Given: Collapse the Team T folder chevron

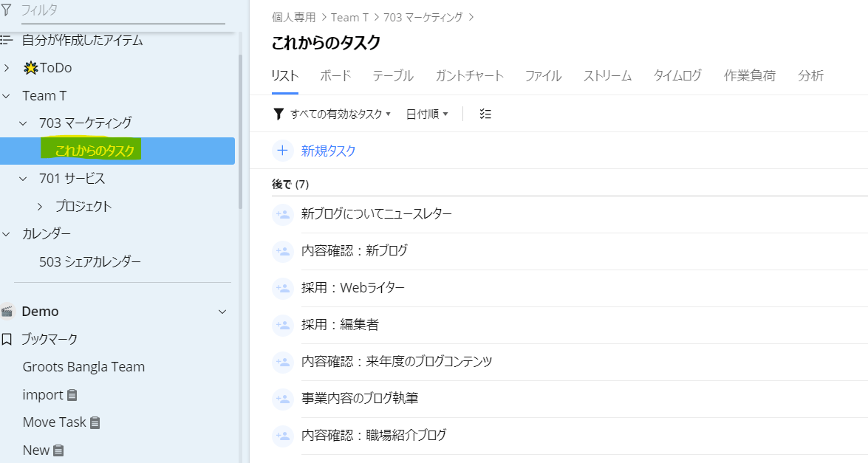Looking at the screenshot, I should tap(7, 96).
